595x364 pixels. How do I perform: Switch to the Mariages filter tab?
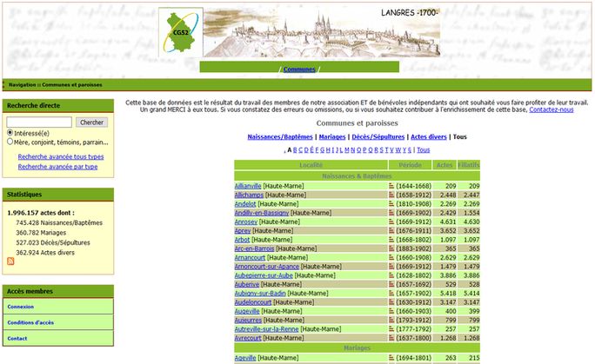[x=331, y=136]
